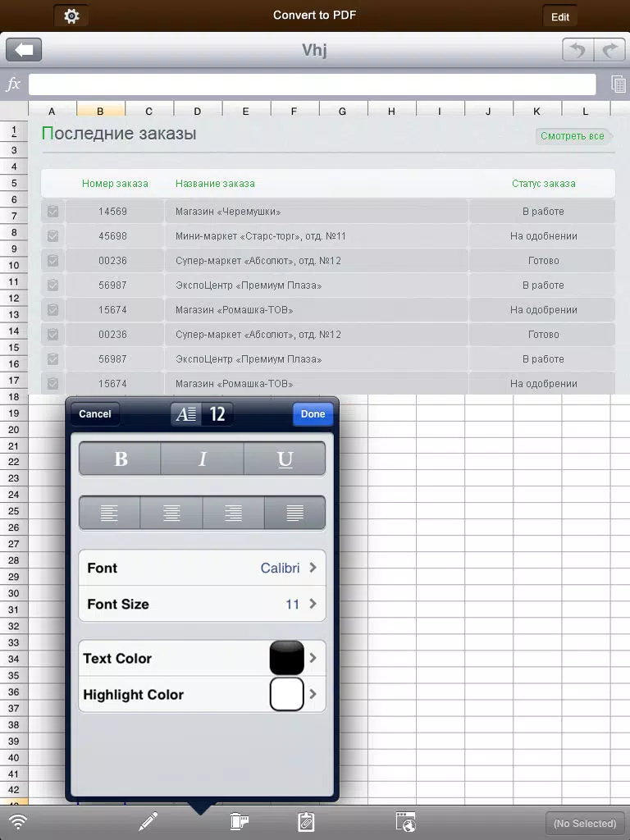Click the formula input field
Screen dimensions: 630x840
click(x=312, y=84)
